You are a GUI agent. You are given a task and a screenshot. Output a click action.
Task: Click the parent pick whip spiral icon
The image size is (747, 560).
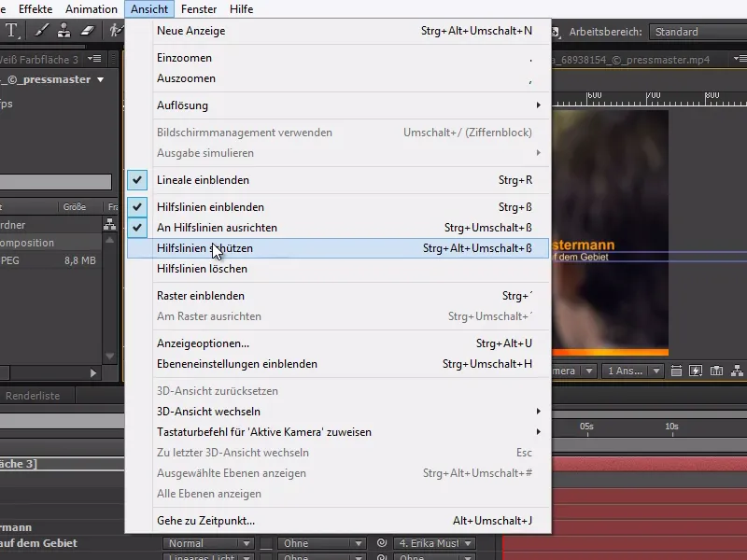pyautogui.click(x=380, y=542)
